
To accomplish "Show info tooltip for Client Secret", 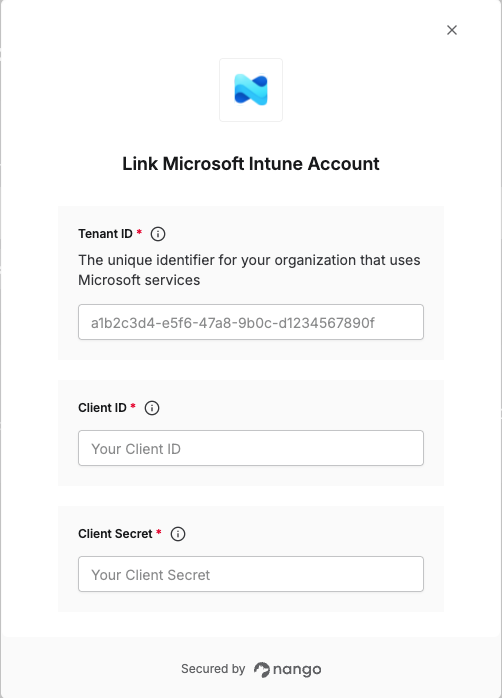I will 178,534.
